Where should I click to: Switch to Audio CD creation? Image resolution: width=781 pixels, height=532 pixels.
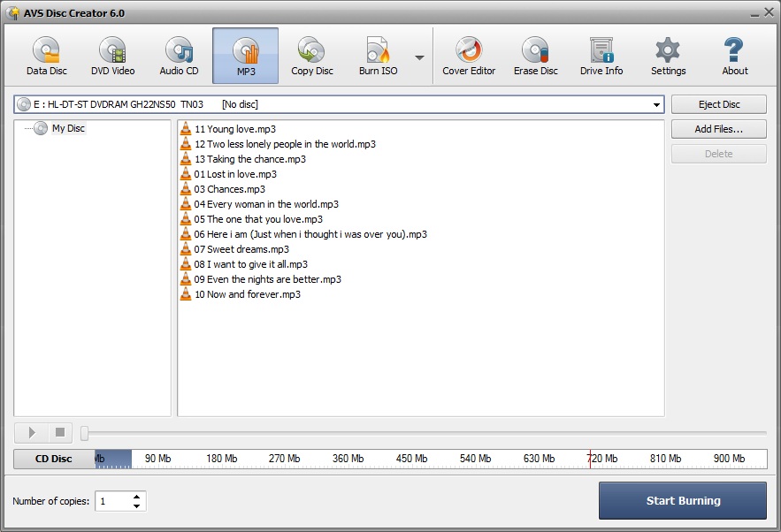(178, 55)
